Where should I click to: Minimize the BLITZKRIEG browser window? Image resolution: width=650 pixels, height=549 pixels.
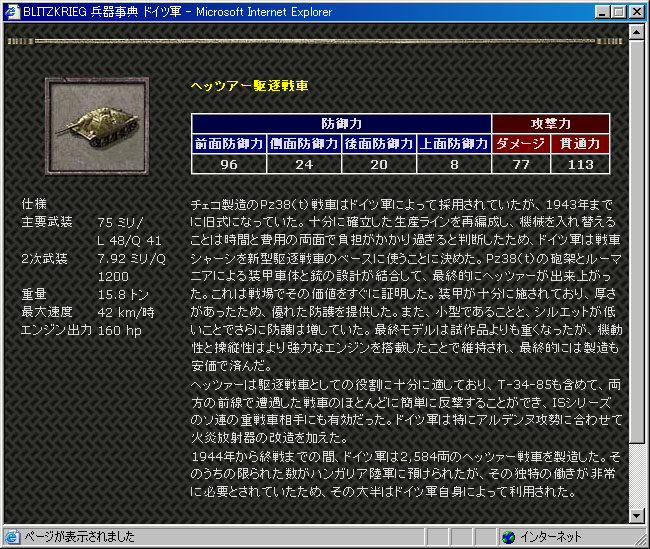(x=600, y=11)
